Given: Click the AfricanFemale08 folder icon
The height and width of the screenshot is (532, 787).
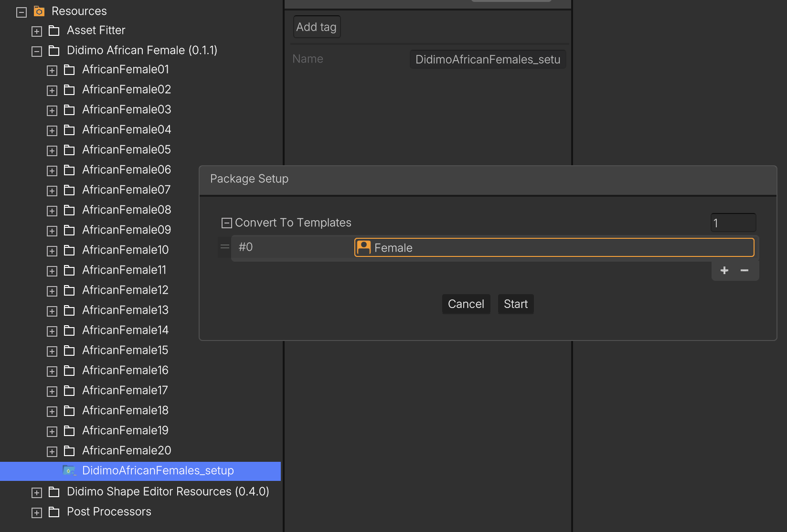Looking at the screenshot, I should (x=69, y=211).
